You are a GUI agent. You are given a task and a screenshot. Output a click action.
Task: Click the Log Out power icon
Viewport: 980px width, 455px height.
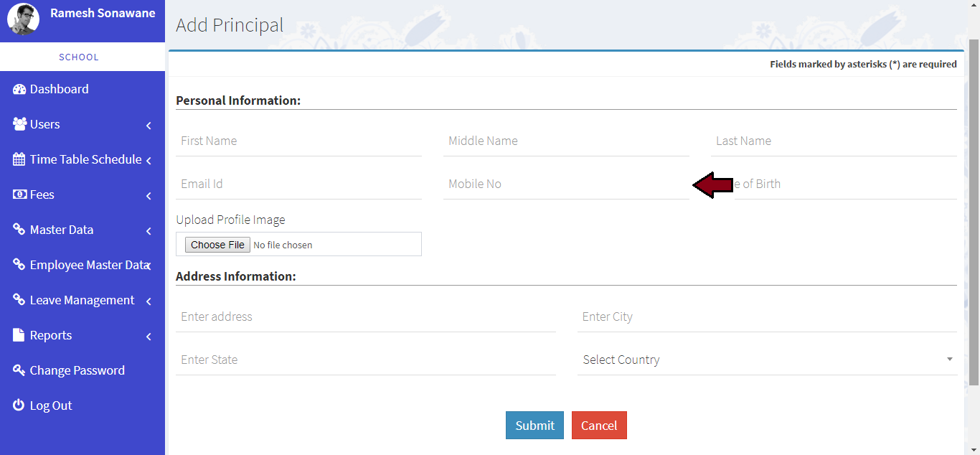click(x=19, y=405)
